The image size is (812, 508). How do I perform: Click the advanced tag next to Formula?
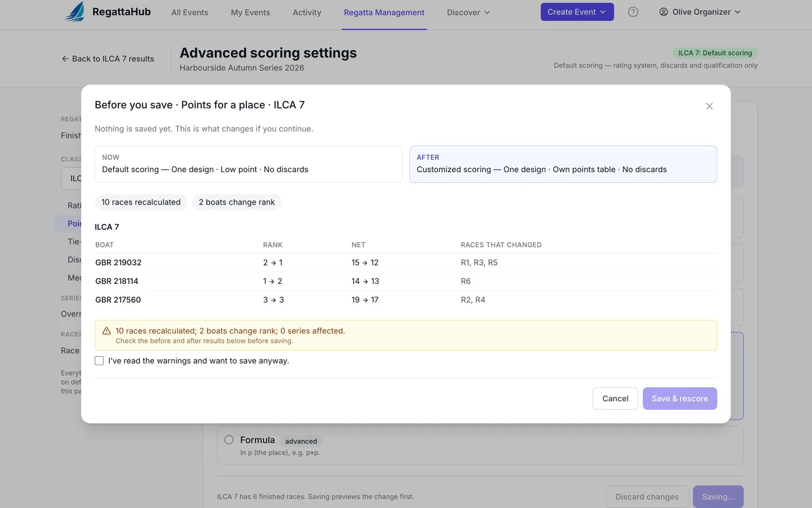pyautogui.click(x=301, y=441)
